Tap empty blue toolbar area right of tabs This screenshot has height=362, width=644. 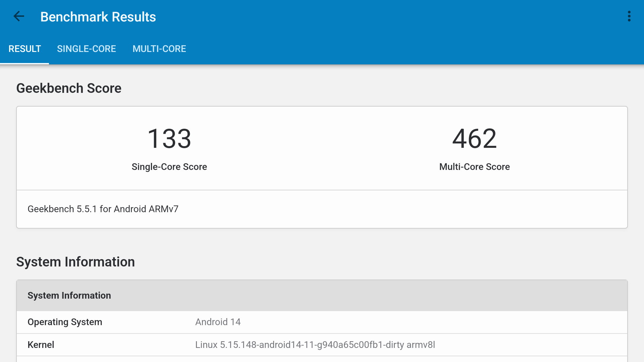pyautogui.click(x=402, y=49)
